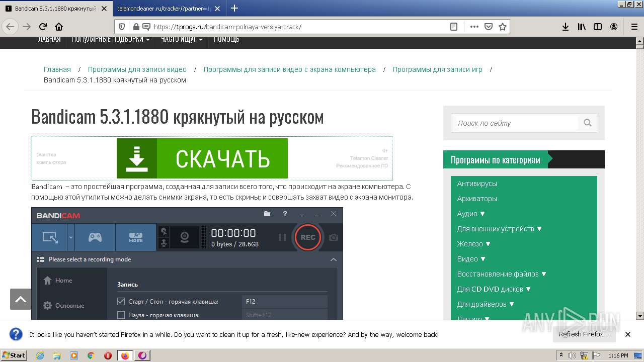The width and height of the screenshot is (644, 362).
Task: Expand Железо category
Action: (x=474, y=244)
